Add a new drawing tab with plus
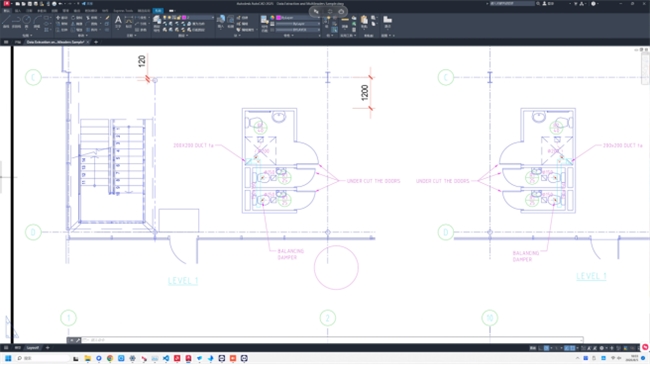This screenshot has width=650, height=365. (x=96, y=42)
